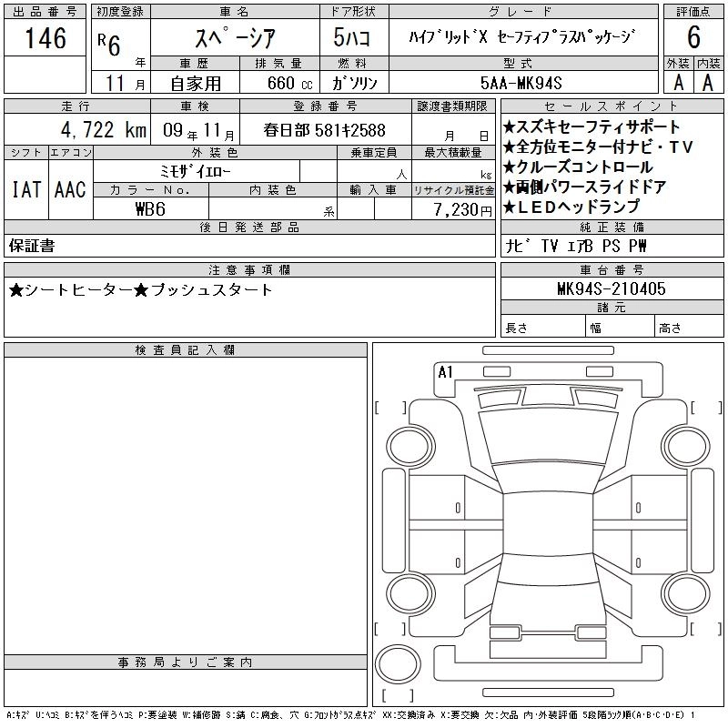Click the mileage 4,722 km
Image resolution: width=728 pixels, height=728 pixels.
(x=103, y=129)
